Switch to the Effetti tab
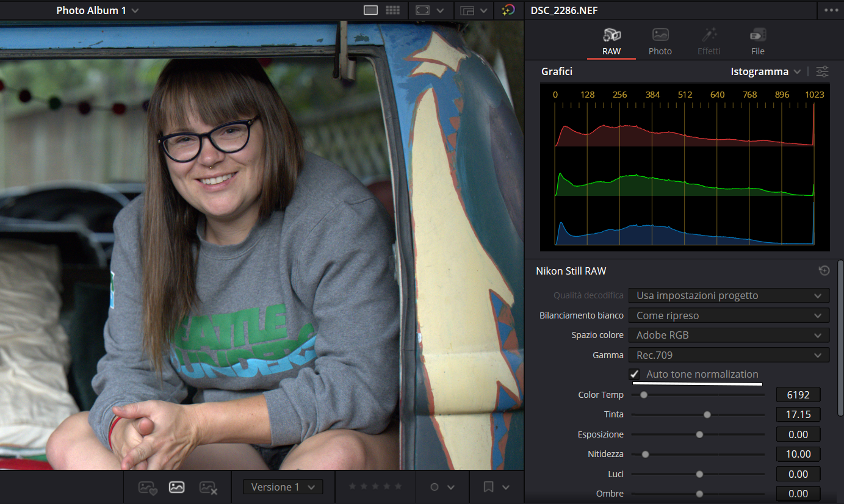Image resolution: width=844 pixels, height=504 pixels. point(709,41)
